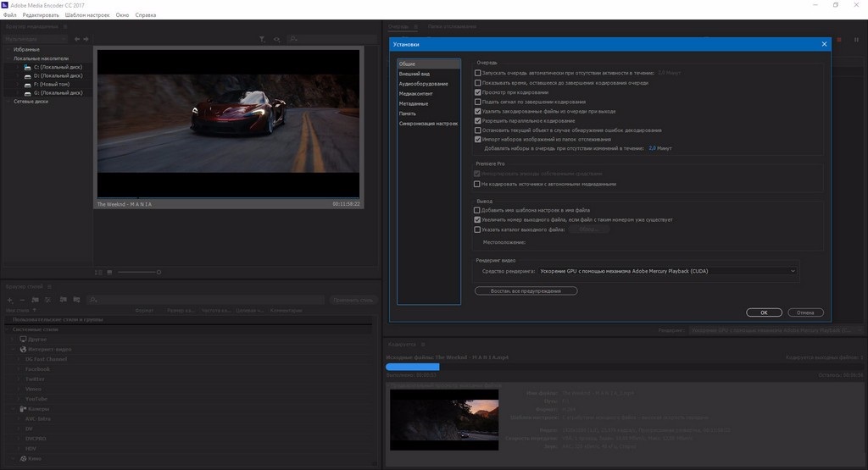This screenshot has height=470, width=868.
Task: Click the preset settings icon
Action: 47,300
